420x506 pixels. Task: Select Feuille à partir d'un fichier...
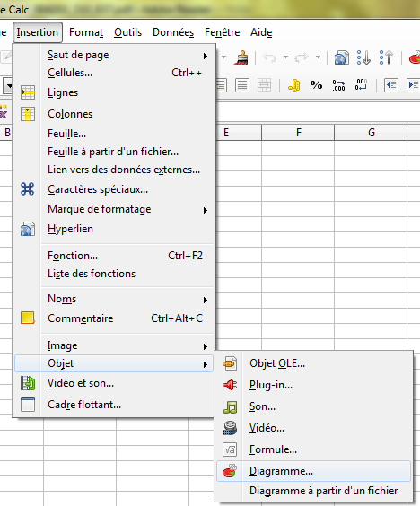click(x=114, y=152)
